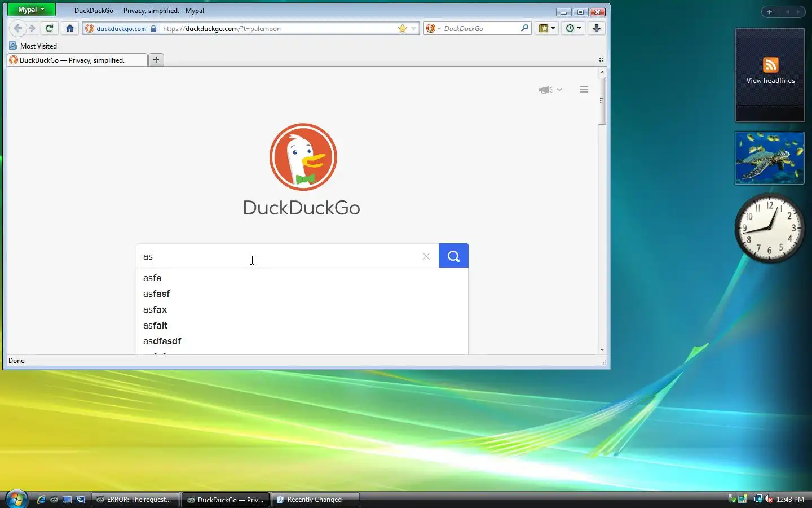Click the muted volume tray icon
812x508 pixels.
click(768, 499)
